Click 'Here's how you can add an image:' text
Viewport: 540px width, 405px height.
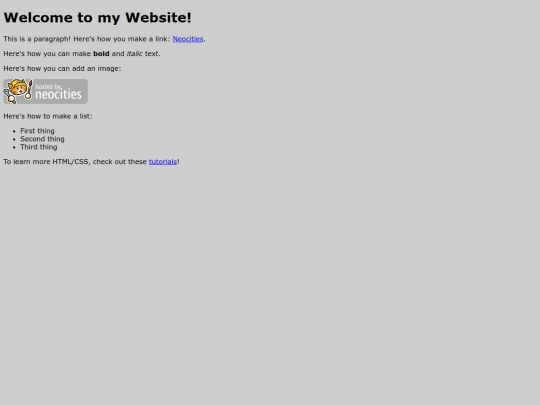click(62, 69)
